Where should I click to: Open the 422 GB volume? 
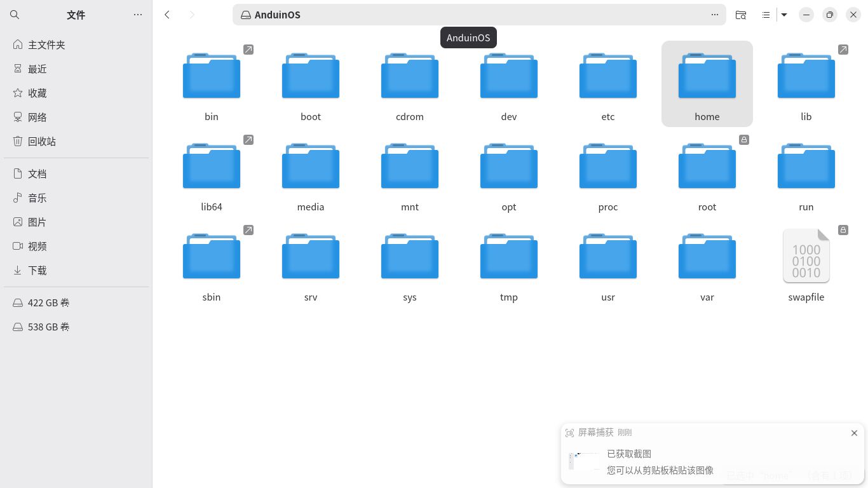(48, 302)
